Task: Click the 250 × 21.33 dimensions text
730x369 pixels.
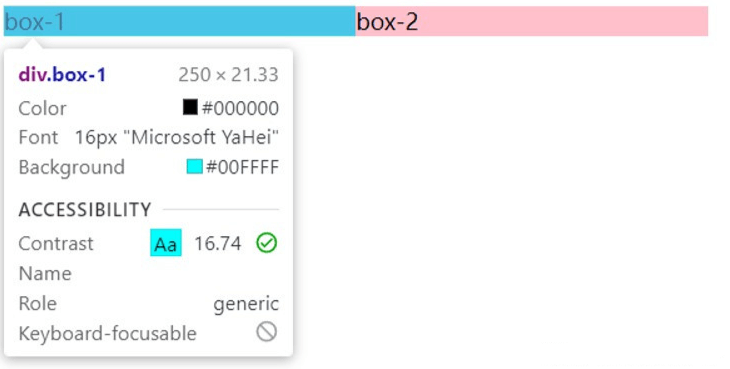Action: [228, 74]
